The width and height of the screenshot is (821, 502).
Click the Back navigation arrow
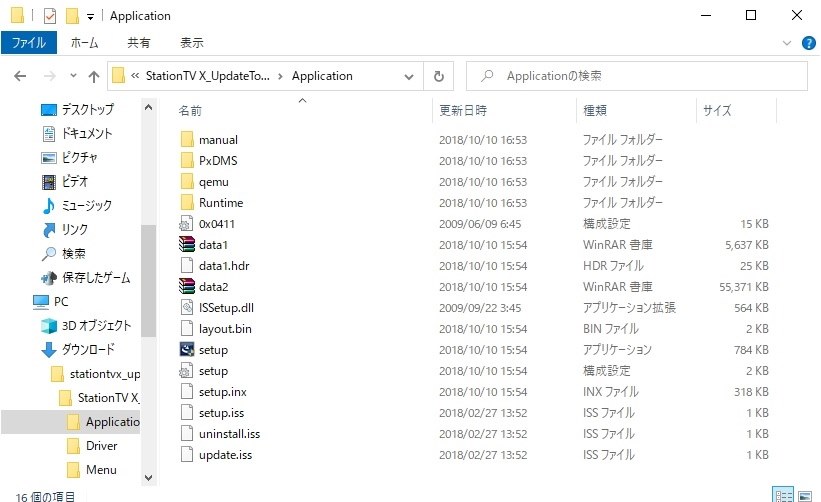(x=20, y=76)
